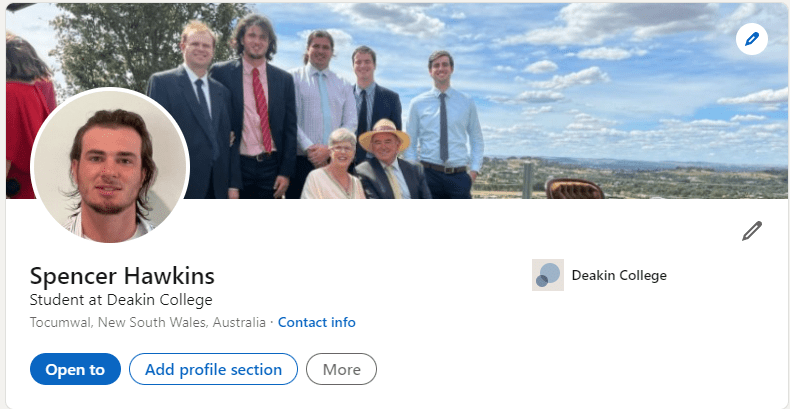Click the name Spencer Hawkins
This screenshot has width=790, height=409.
(122, 276)
